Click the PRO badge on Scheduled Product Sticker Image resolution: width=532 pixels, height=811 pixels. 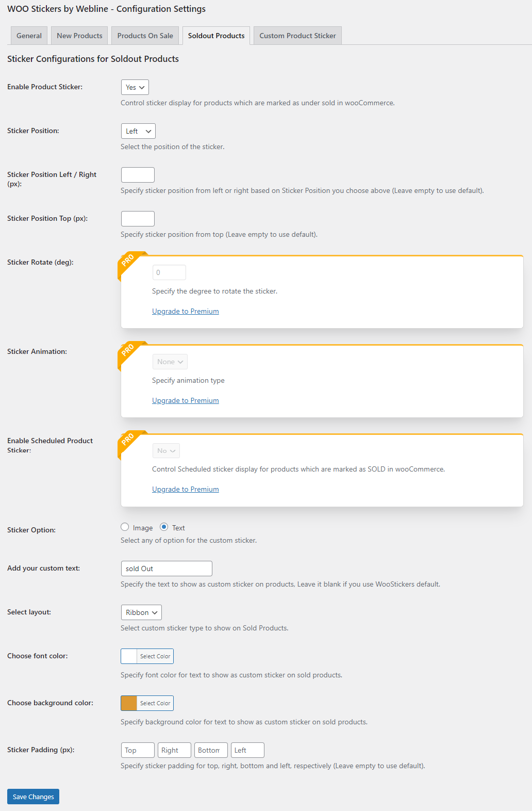click(128, 440)
